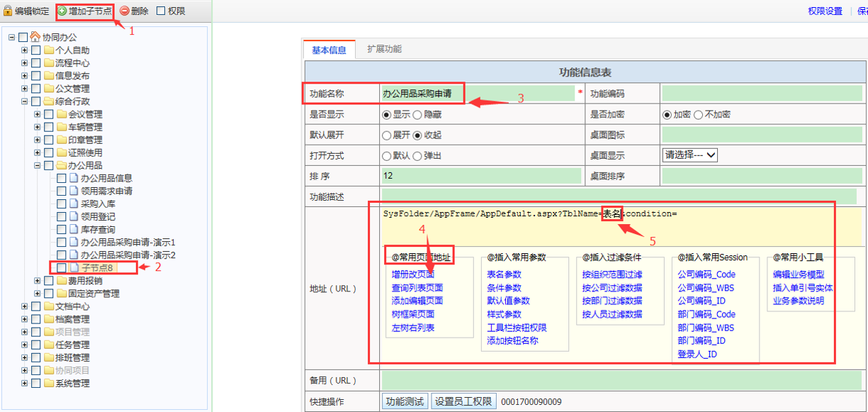This screenshot has height=412, width=868.
Task: Switch to the 扩展功能 tab
Action: tap(384, 49)
